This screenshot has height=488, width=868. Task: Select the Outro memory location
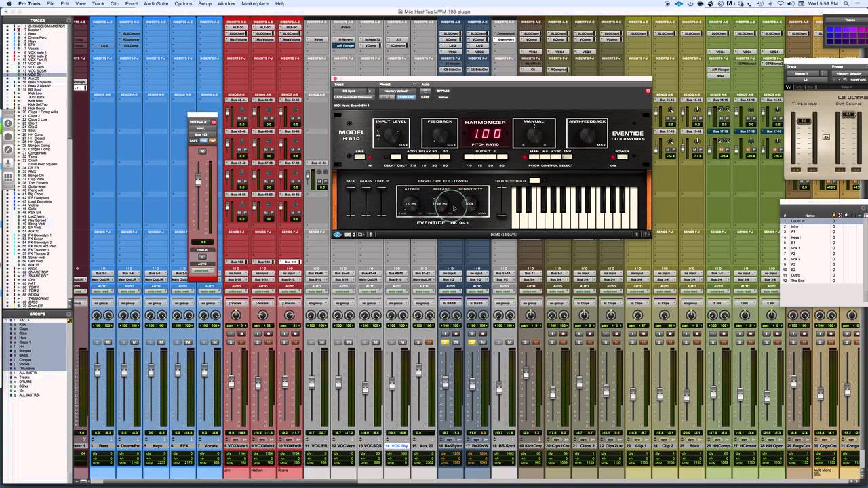pos(822,275)
